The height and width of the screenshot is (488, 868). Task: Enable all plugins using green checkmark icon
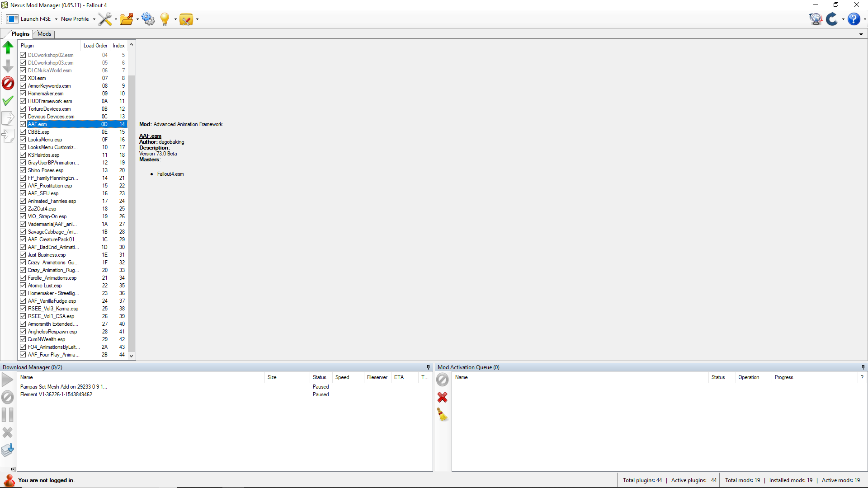pyautogui.click(x=8, y=101)
